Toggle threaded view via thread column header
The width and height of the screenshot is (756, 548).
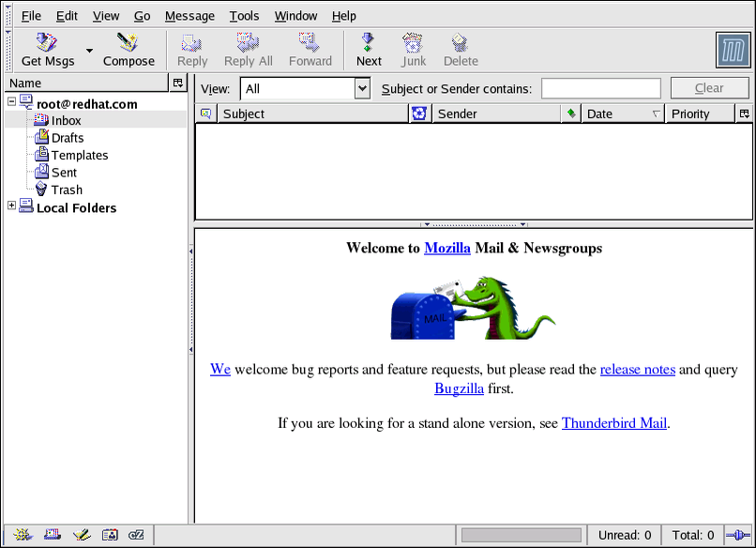(205, 114)
